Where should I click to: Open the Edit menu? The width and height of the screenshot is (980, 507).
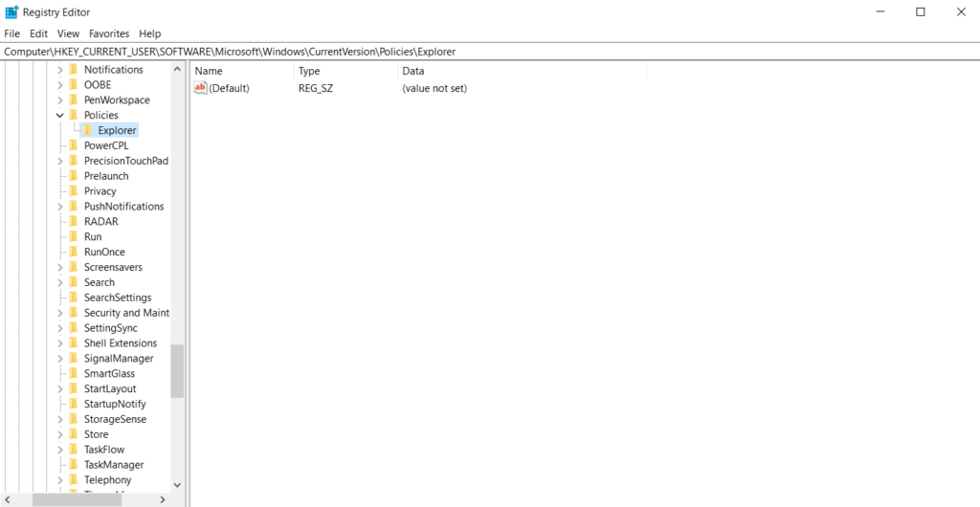click(x=38, y=33)
